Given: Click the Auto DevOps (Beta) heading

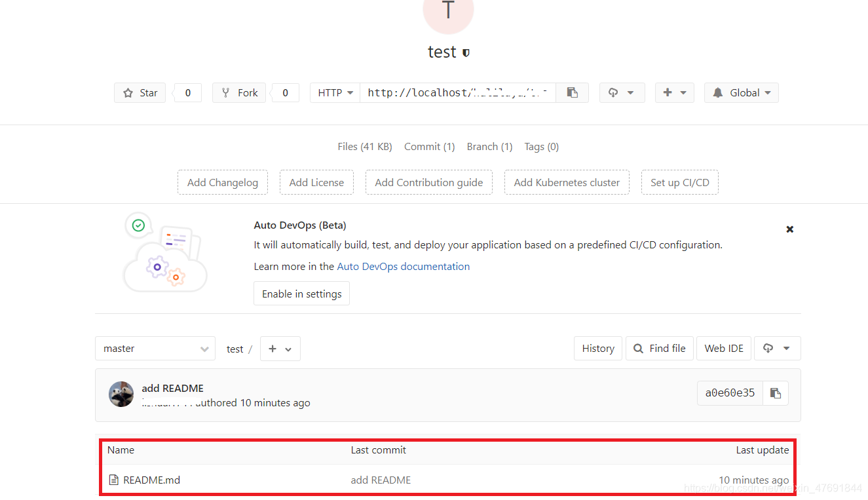Looking at the screenshot, I should [300, 225].
